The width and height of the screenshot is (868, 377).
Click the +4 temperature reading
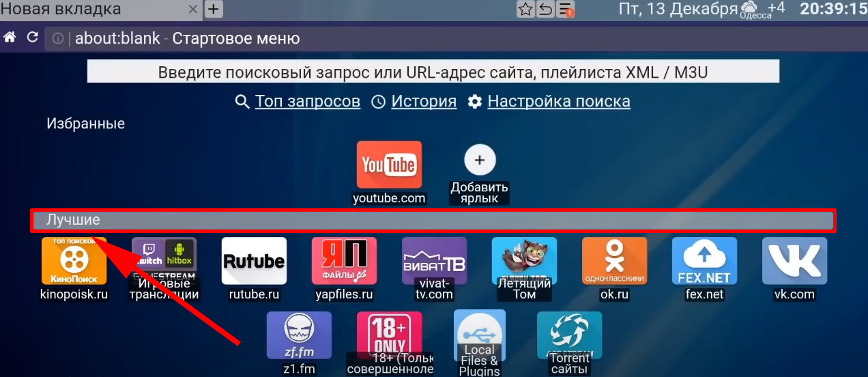tap(776, 8)
